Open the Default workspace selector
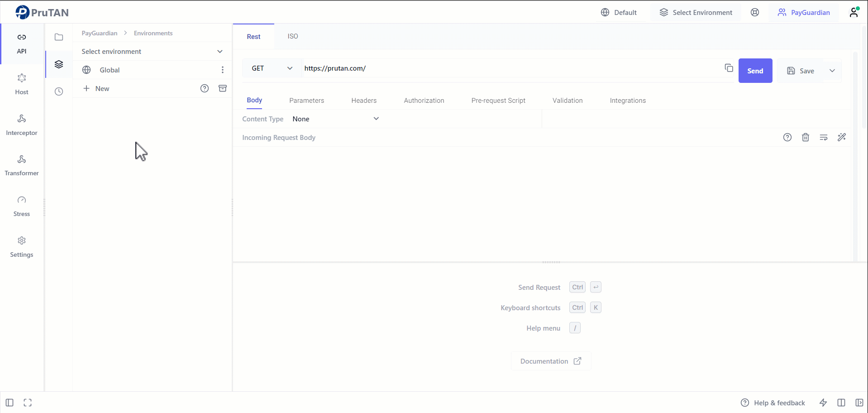The width and height of the screenshot is (868, 413). click(619, 12)
